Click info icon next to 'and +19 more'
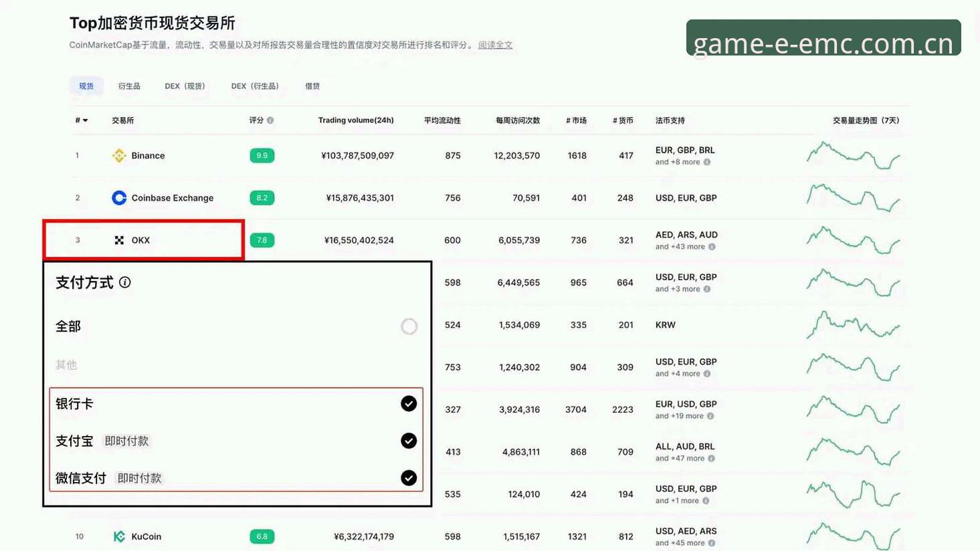Screen dimensions: 980x551 [x=710, y=416]
